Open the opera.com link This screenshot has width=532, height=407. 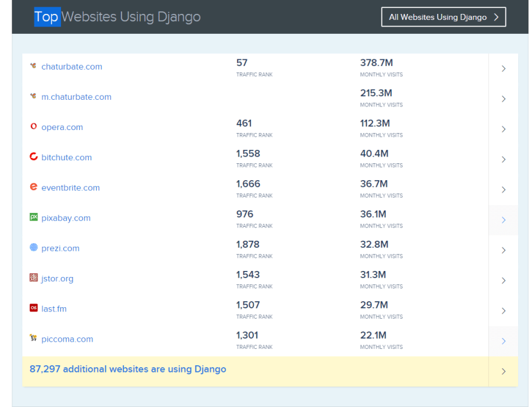click(x=62, y=127)
